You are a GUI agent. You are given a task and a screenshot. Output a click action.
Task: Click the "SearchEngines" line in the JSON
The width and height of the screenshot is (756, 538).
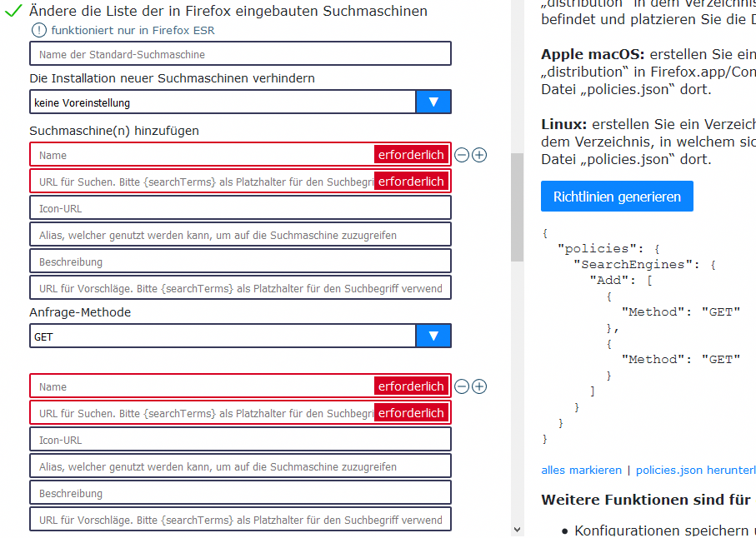pyautogui.click(x=644, y=265)
